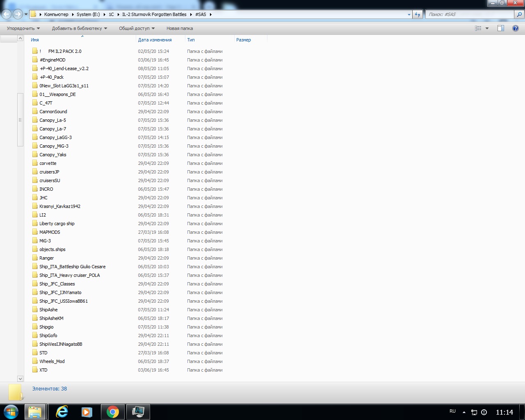Select the LI2 folder icon
This screenshot has width=525, height=420.
click(x=35, y=215)
